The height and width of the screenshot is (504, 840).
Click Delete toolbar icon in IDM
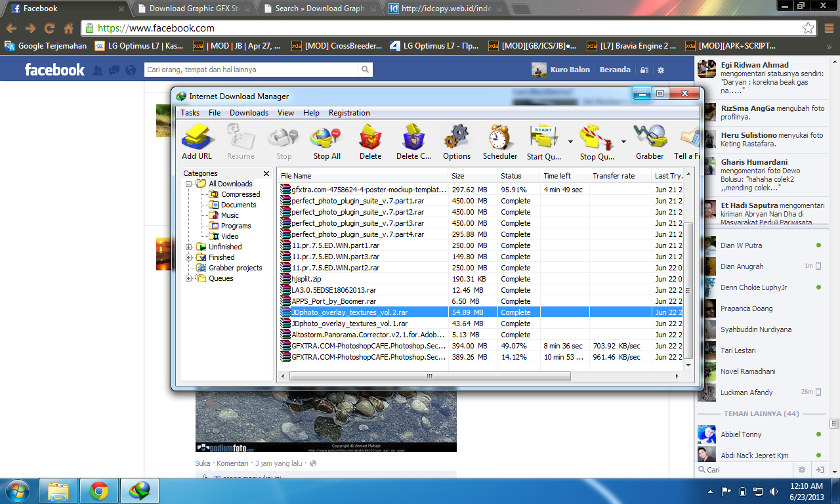click(370, 142)
